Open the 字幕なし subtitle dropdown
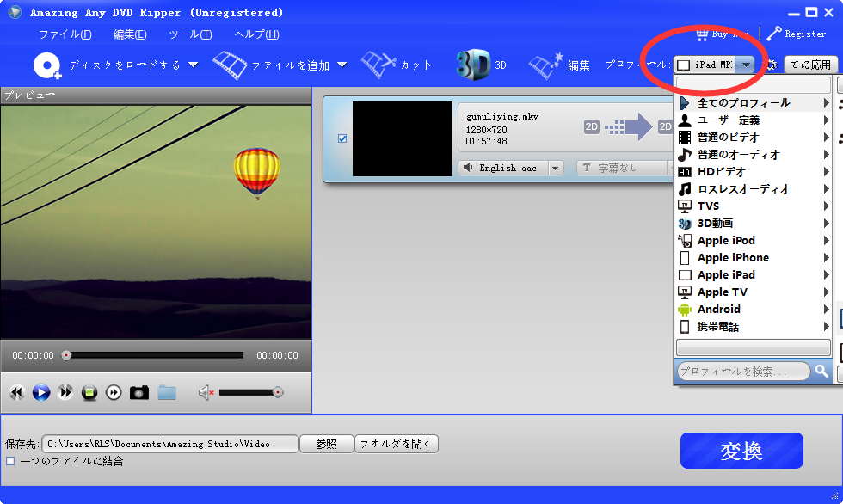The image size is (843, 504). pyautogui.click(x=624, y=169)
